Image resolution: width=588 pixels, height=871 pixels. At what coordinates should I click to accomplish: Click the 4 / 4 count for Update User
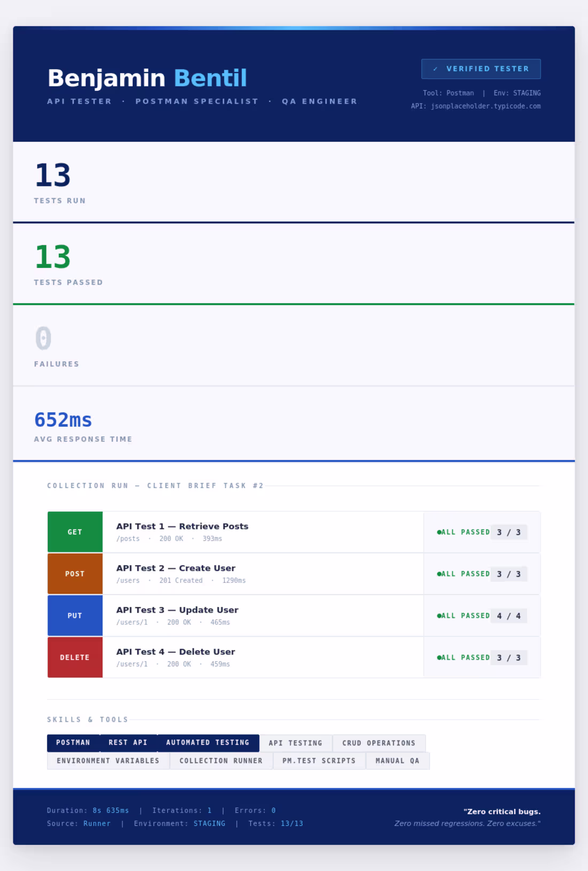click(509, 615)
